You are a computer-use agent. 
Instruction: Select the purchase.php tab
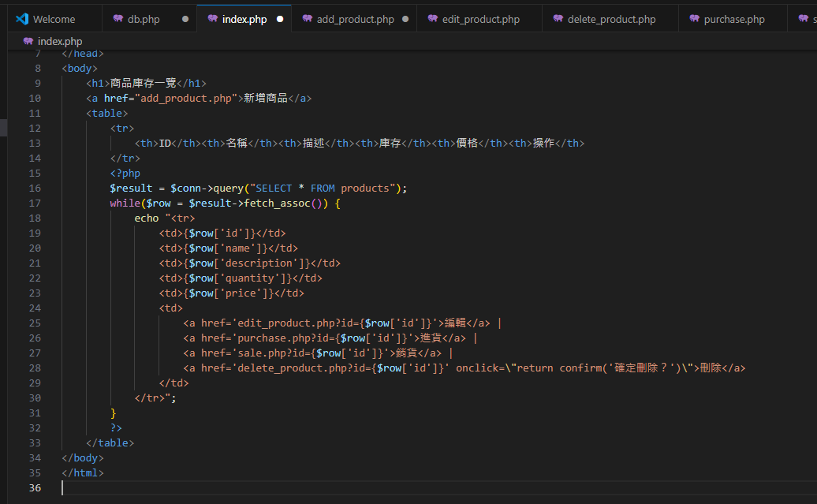coord(734,19)
